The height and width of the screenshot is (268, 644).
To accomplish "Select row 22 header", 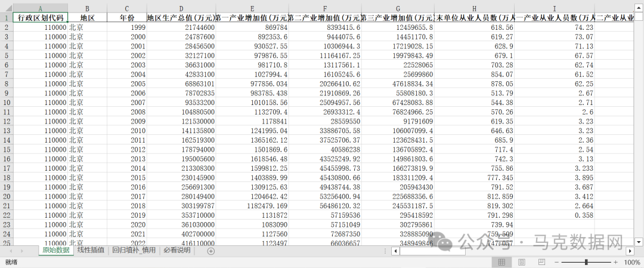I will coord(7,214).
